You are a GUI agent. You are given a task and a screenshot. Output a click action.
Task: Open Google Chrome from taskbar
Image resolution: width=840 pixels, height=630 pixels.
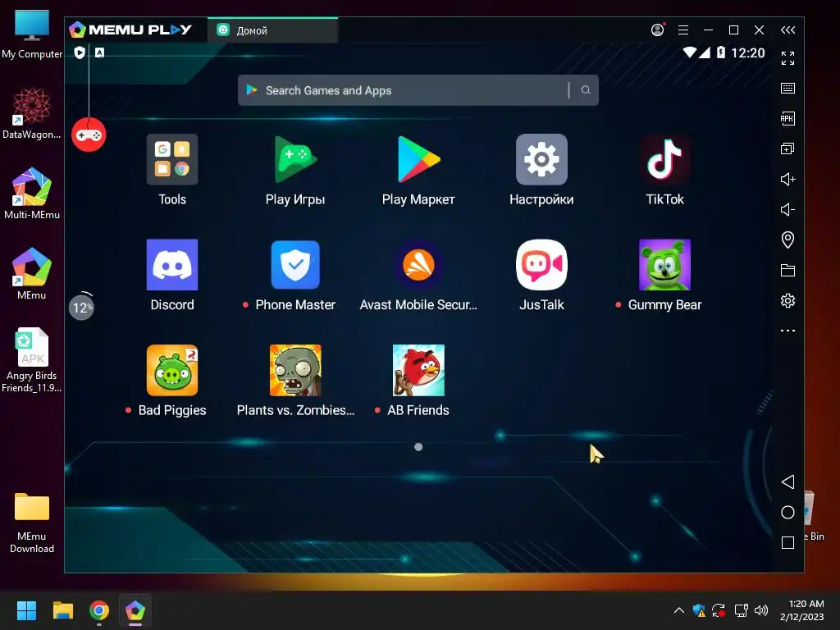click(x=99, y=610)
